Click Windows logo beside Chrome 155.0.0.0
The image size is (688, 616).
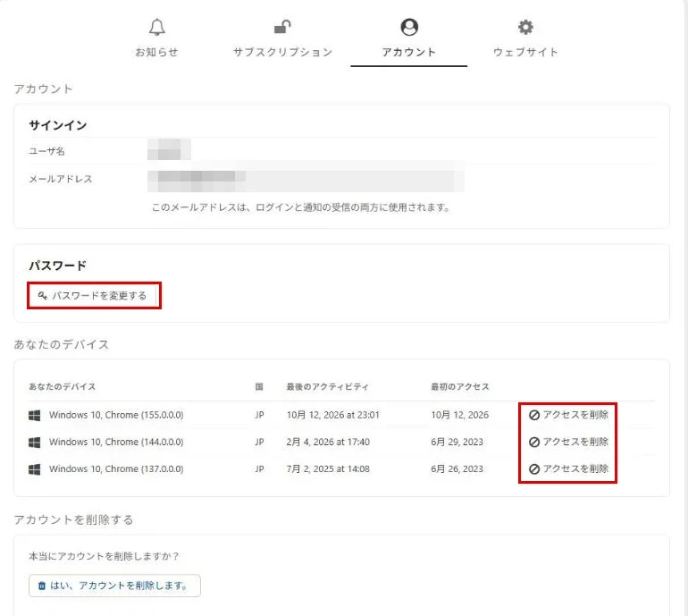[x=34, y=416]
